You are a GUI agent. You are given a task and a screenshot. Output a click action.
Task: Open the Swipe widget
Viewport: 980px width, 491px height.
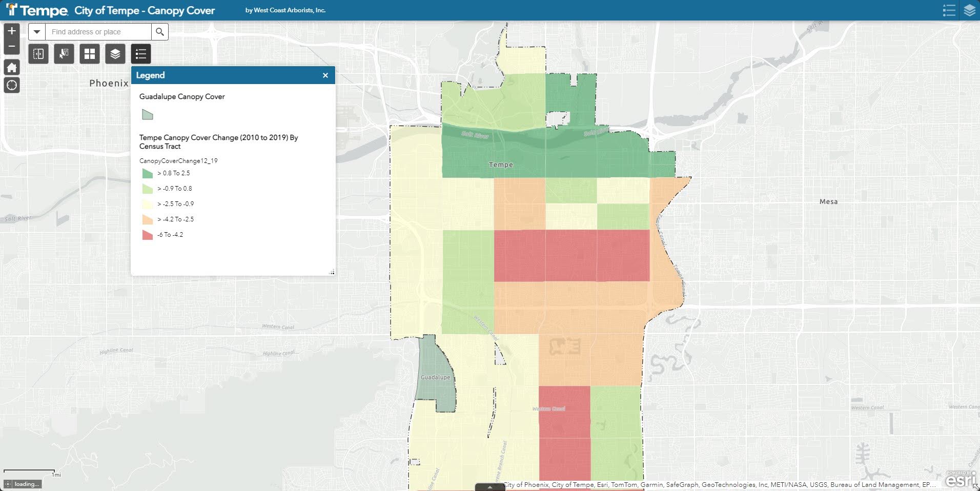(x=38, y=54)
